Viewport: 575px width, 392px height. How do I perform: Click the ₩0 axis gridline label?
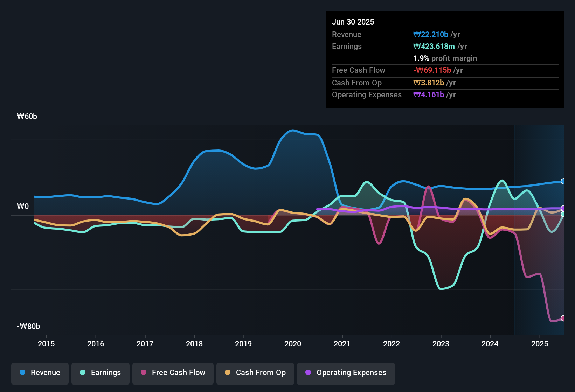[23, 206]
